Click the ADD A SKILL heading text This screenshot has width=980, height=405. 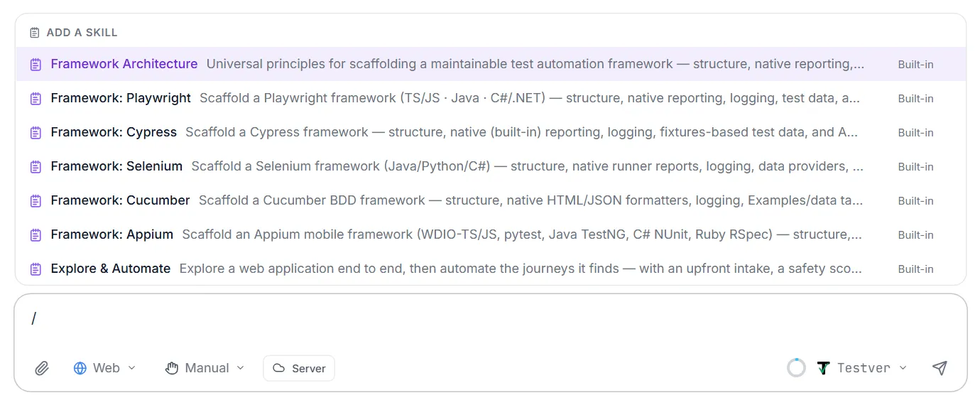tap(82, 33)
